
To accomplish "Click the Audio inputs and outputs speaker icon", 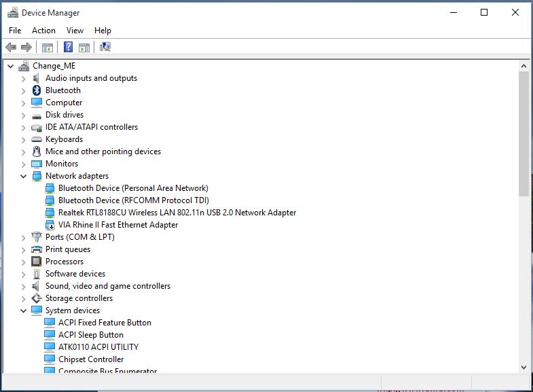I will point(36,78).
